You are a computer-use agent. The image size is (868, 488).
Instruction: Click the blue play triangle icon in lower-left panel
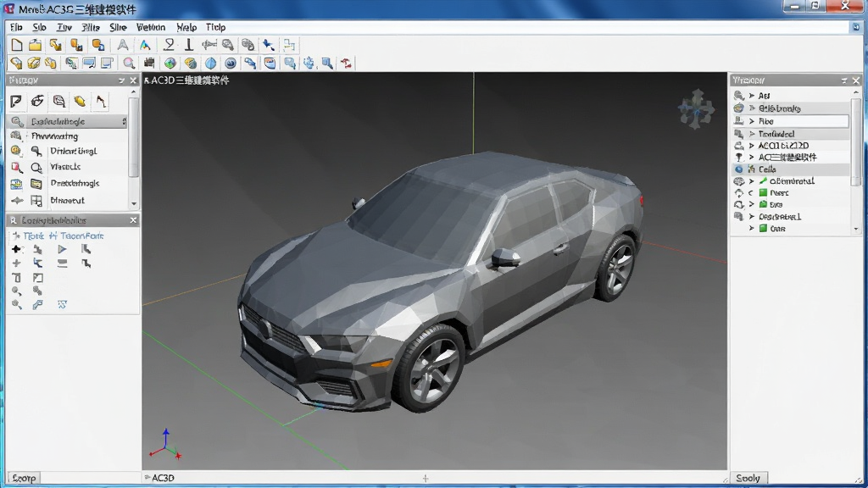point(62,250)
